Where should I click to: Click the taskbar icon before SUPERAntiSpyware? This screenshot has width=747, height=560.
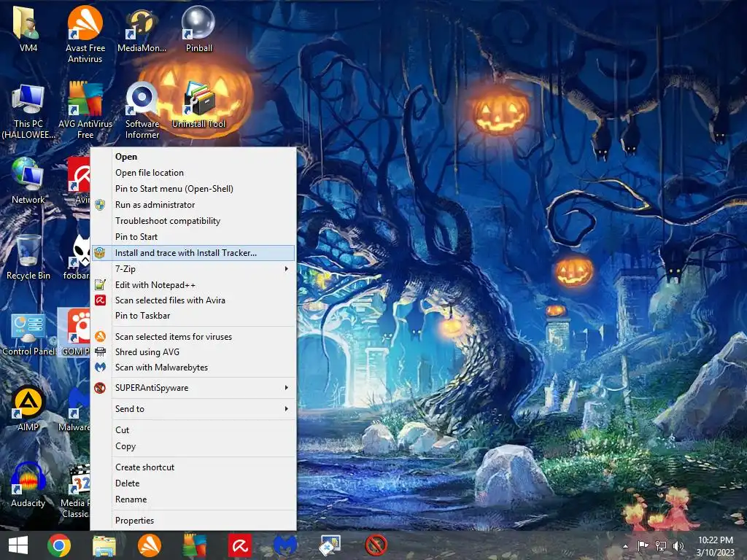[x=330, y=545]
